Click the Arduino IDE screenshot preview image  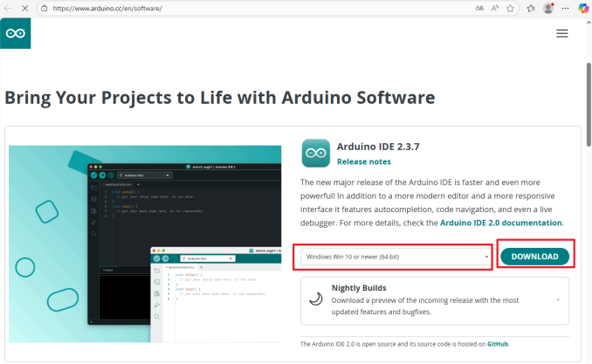145,244
